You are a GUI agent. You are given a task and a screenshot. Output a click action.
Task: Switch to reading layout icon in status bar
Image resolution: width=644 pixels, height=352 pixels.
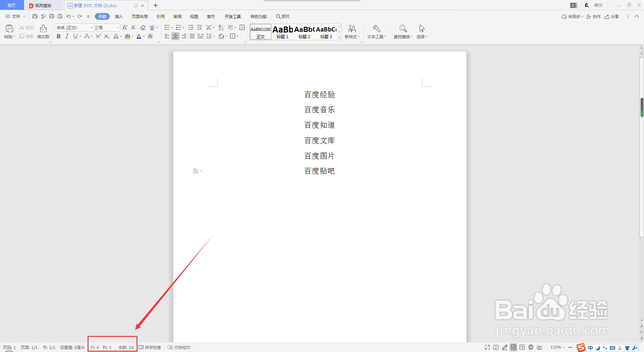[496, 347]
